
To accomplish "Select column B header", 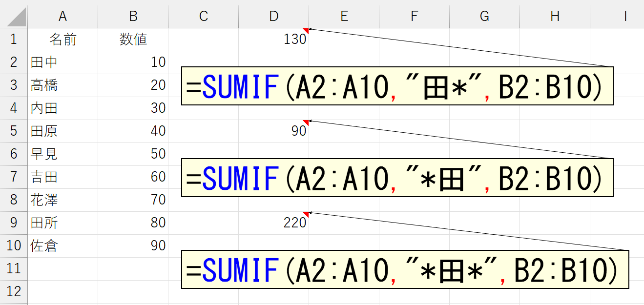I will [133, 16].
